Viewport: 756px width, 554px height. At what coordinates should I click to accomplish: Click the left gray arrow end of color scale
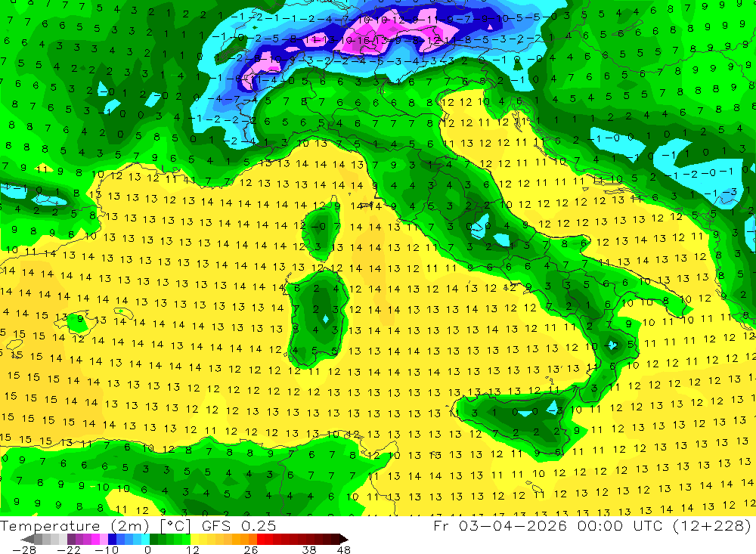coord(27,539)
